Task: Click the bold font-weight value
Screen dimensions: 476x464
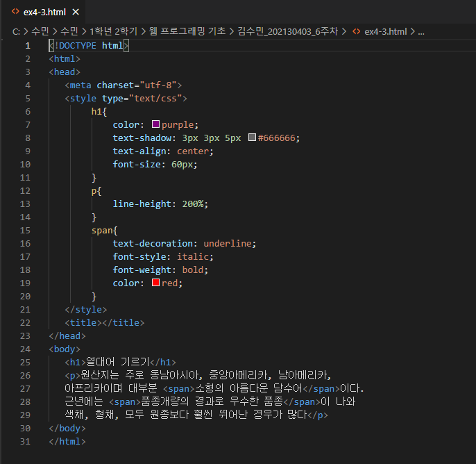Action: [x=193, y=270]
